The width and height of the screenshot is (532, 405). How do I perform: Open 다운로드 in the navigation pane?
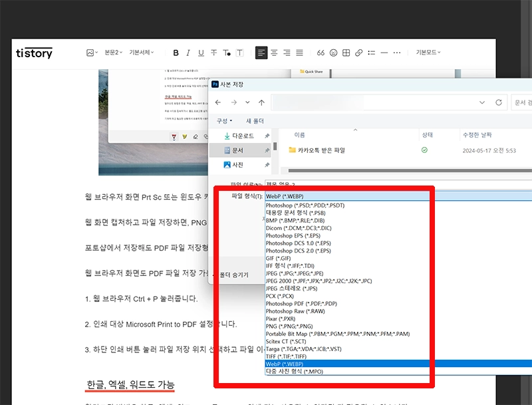239,136
